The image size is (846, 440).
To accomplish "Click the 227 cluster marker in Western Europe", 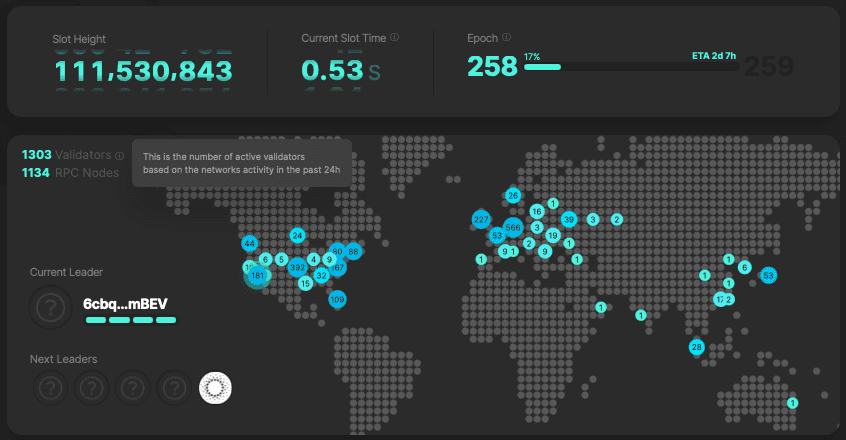I will (481, 219).
